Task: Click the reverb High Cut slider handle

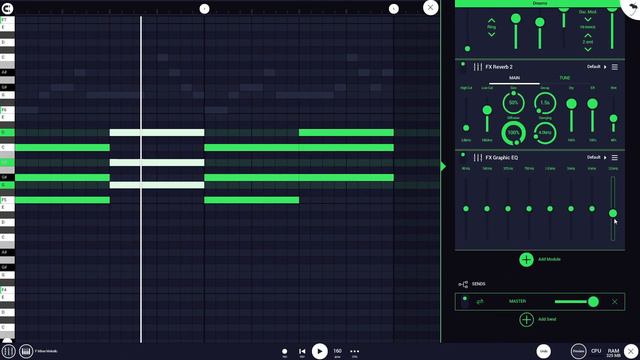Action: pyautogui.click(x=466, y=128)
